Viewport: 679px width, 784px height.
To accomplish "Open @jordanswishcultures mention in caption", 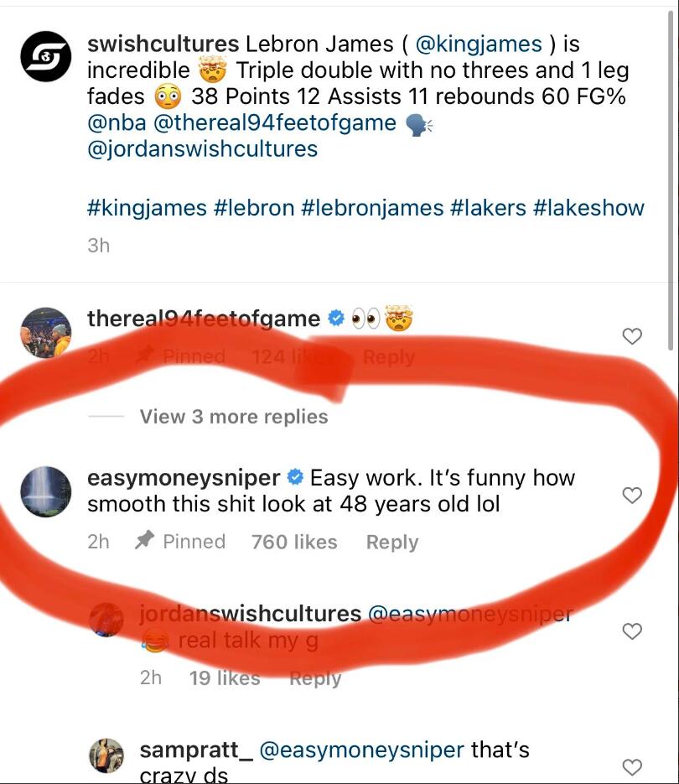I will click(203, 149).
